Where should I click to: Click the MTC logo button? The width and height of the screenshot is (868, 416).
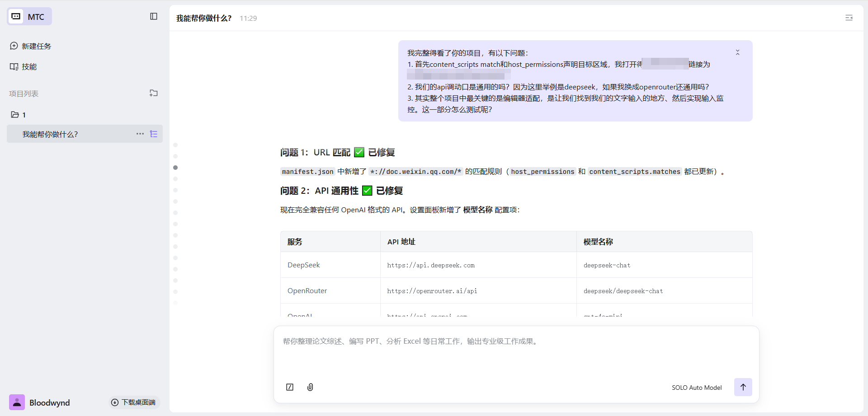tap(29, 17)
